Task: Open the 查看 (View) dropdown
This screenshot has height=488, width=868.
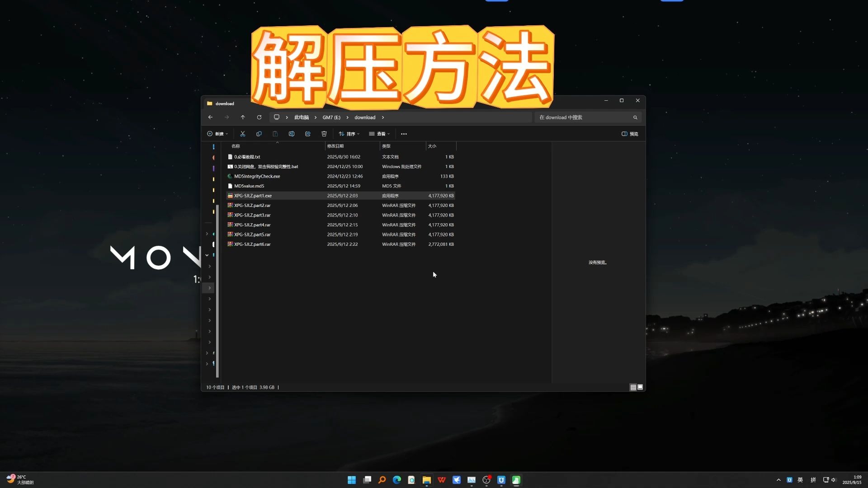Action: click(379, 134)
